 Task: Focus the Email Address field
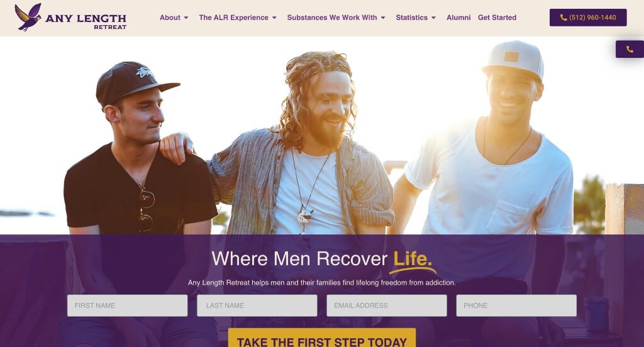(387, 306)
